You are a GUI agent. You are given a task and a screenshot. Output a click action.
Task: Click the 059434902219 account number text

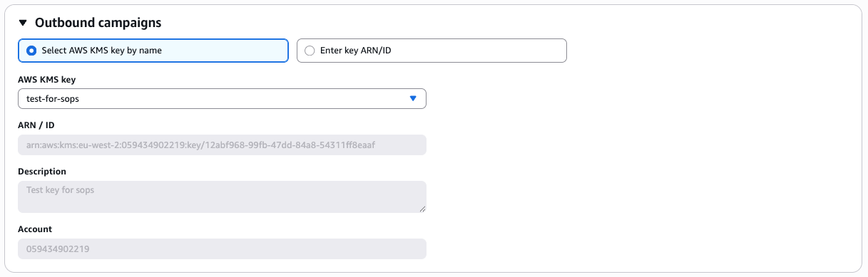click(58, 249)
